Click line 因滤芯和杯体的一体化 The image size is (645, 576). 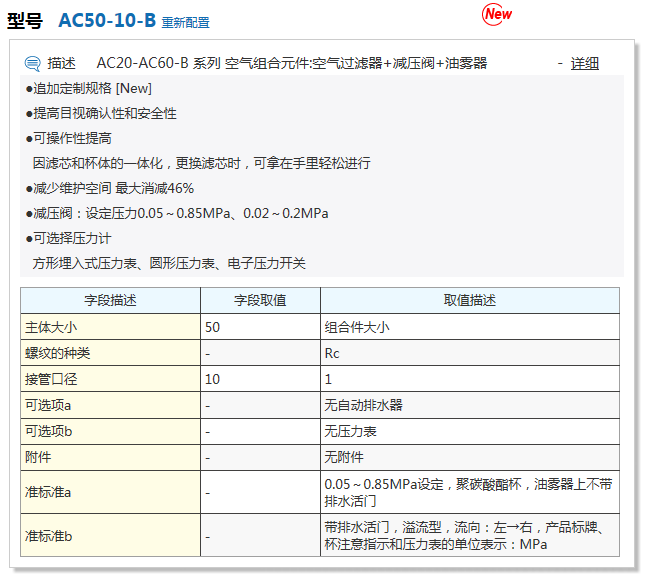pos(201,163)
